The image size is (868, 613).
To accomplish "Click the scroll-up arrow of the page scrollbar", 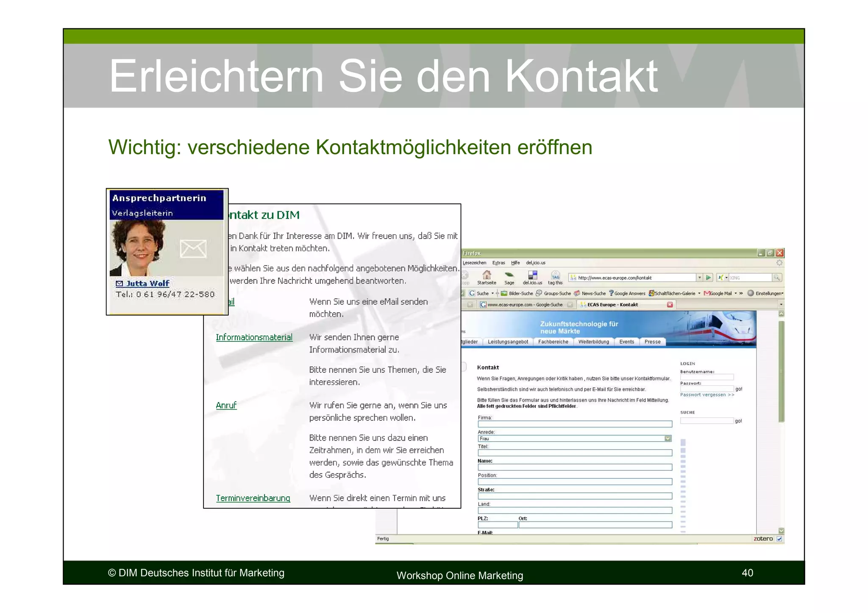I will 781,314.
